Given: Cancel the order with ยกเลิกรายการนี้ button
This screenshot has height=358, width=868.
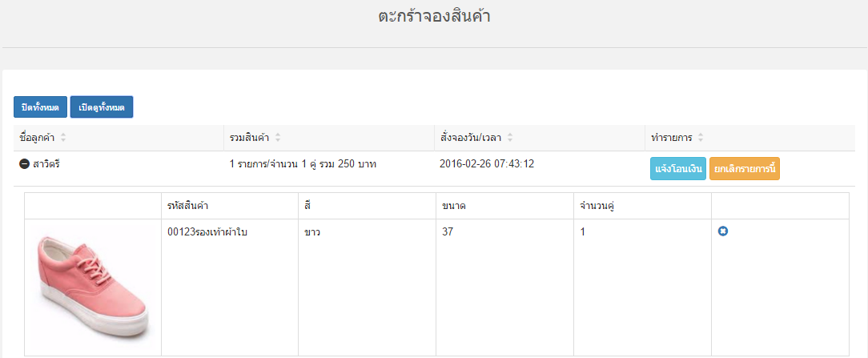Looking at the screenshot, I should [744, 169].
